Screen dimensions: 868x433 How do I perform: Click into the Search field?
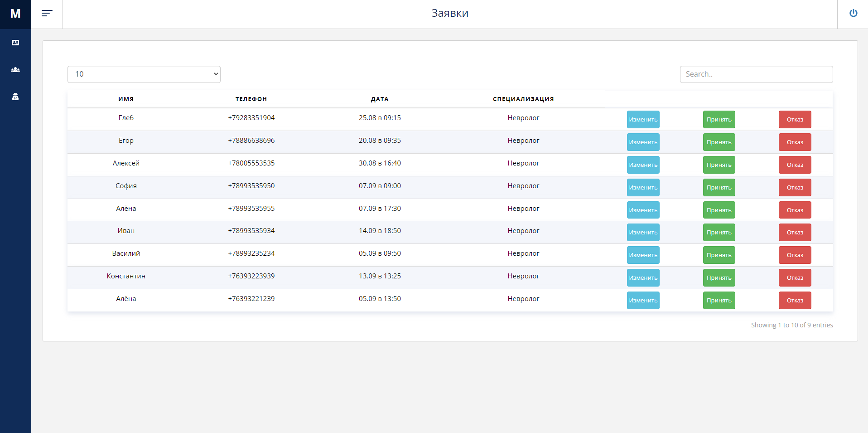(756, 74)
